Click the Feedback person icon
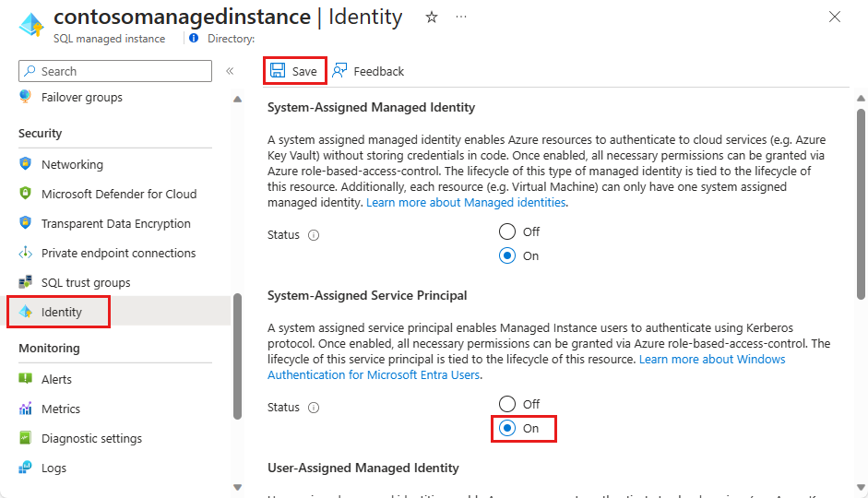 pyautogui.click(x=339, y=71)
